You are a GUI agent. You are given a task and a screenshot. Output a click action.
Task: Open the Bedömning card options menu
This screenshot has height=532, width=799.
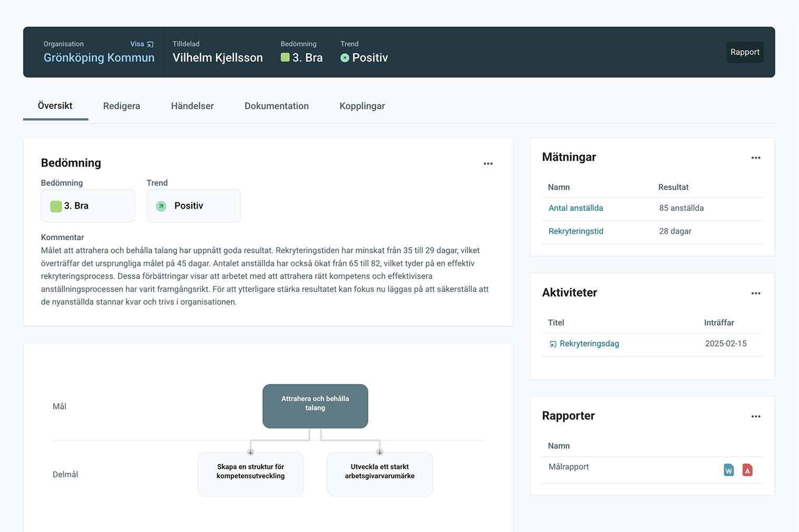[x=488, y=164]
